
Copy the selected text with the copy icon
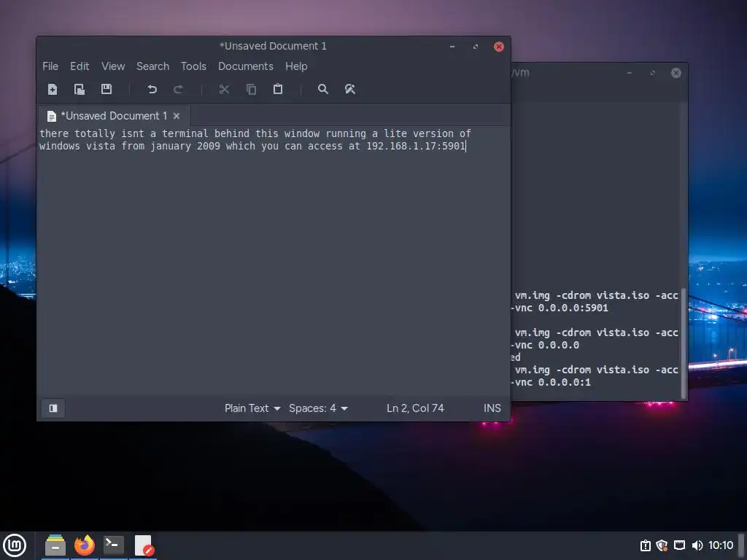[x=251, y=89]
